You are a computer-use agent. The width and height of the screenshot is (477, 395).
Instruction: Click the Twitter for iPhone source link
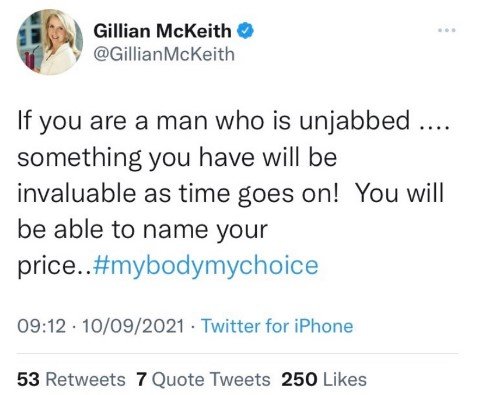tap(277, 326)
